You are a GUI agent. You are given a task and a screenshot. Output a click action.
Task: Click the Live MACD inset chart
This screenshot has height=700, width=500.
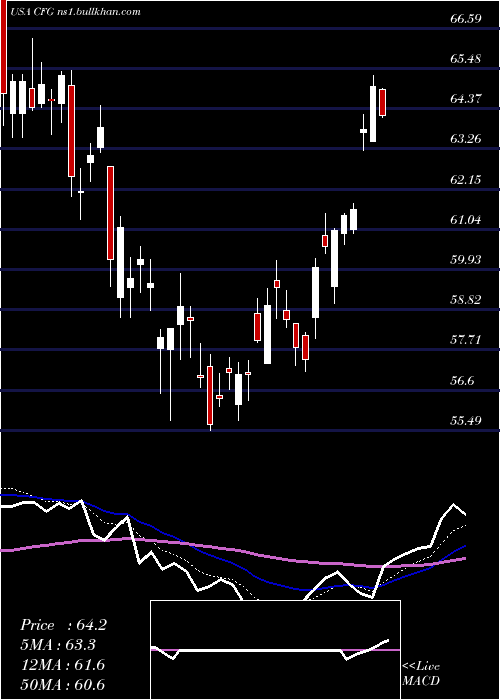(275, 650)
